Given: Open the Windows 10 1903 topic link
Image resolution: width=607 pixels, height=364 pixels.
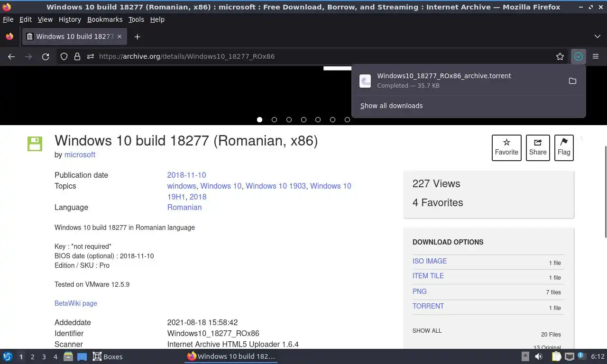Looking at the screenshot, I should click(x=276, y=186).
